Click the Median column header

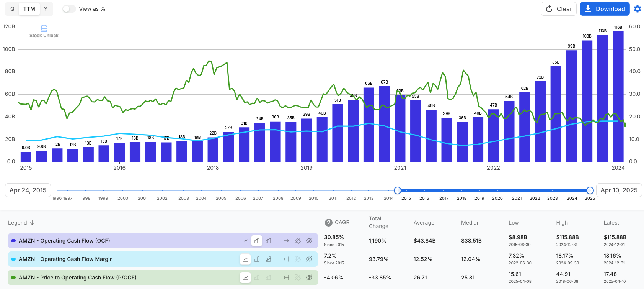click(470, 223)
